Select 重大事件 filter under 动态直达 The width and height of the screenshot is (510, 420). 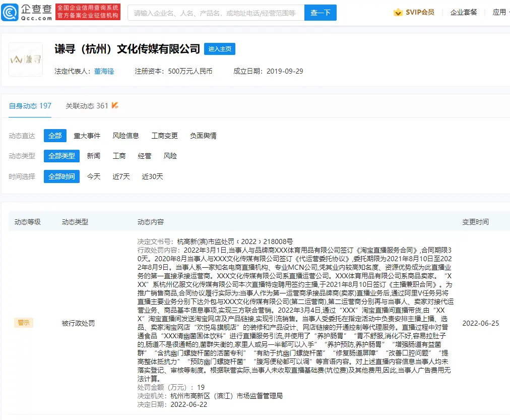click(x=87, y=136)
